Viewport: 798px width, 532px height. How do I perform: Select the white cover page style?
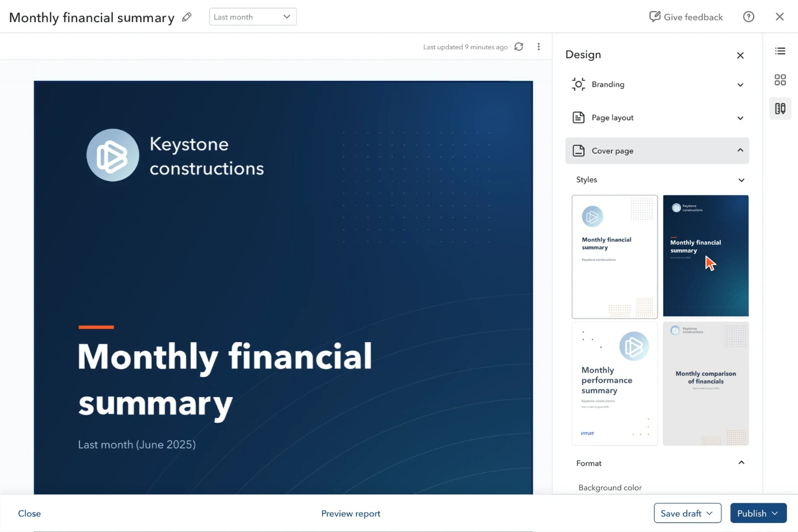pos(615,257)
